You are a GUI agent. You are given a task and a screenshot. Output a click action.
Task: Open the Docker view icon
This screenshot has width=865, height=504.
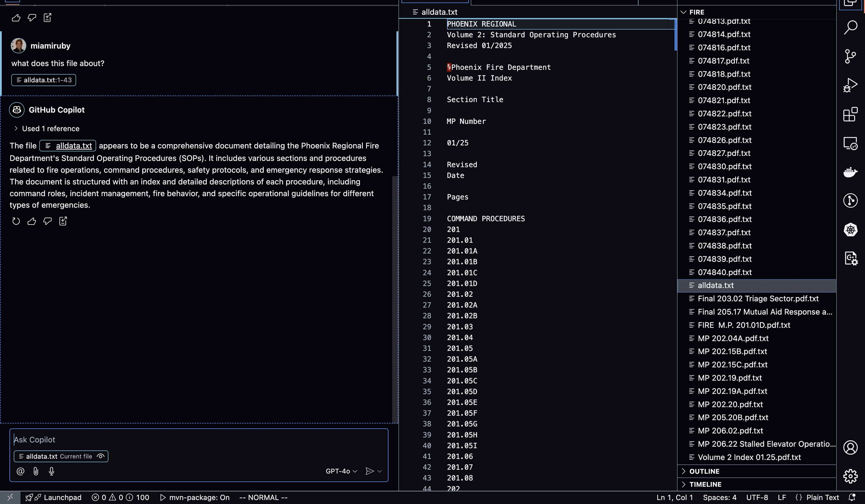click(x=850, y=172)
